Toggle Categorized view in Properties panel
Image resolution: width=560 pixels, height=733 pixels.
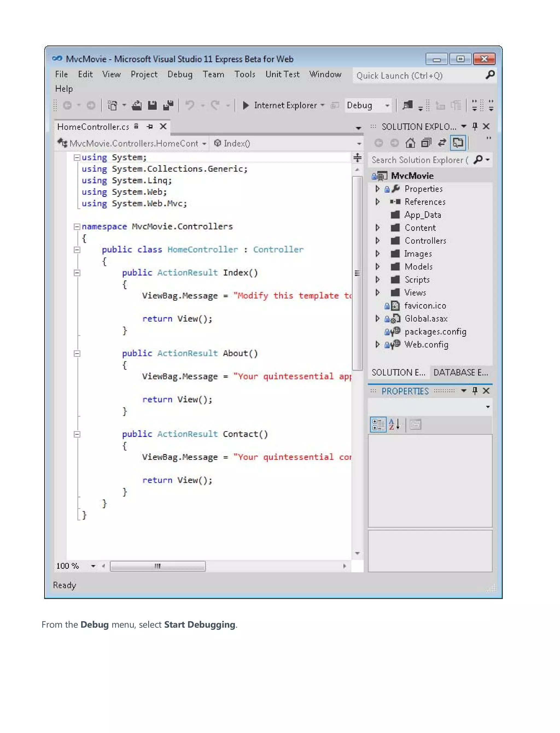pos(378,425)
